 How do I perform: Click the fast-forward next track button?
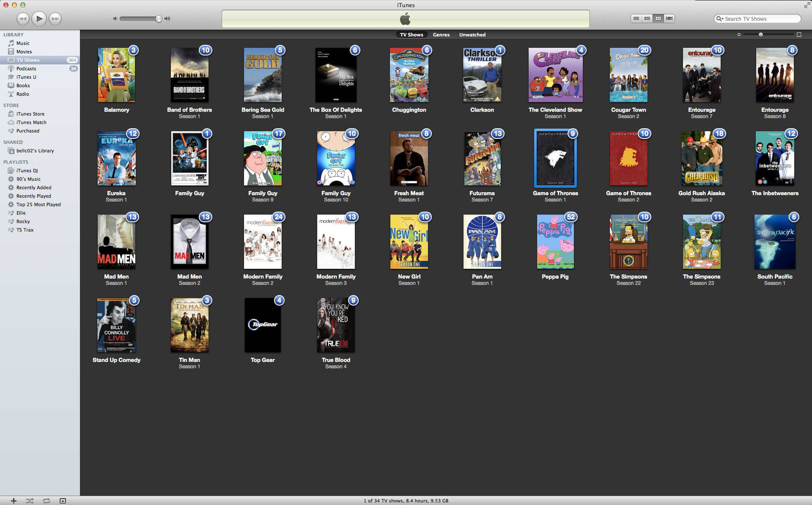pyautogui.click(x=55, y=19)
